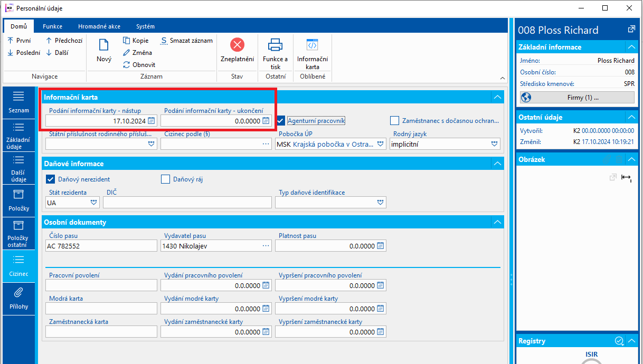The image size is (643, 364).
Task: Open calendar for Vypršení zaměstnanecké karty
Action: (x=381, y=332)
